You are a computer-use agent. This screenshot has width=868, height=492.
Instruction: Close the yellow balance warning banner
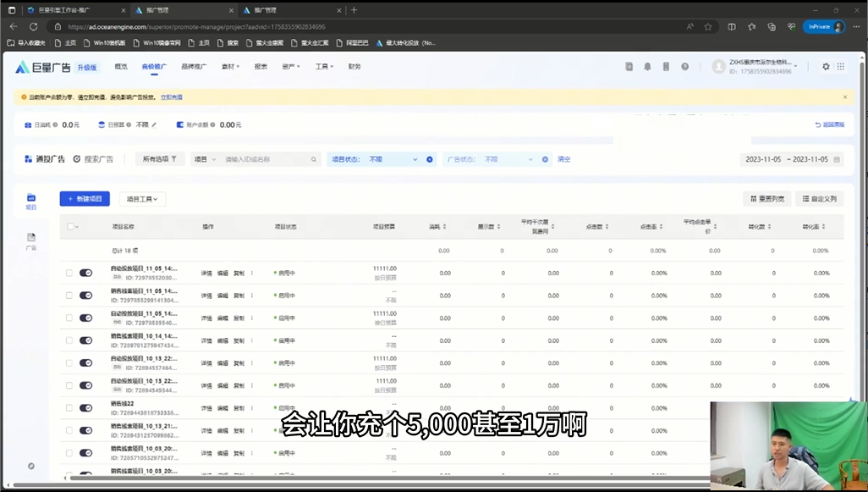click(x=845, y=97)
